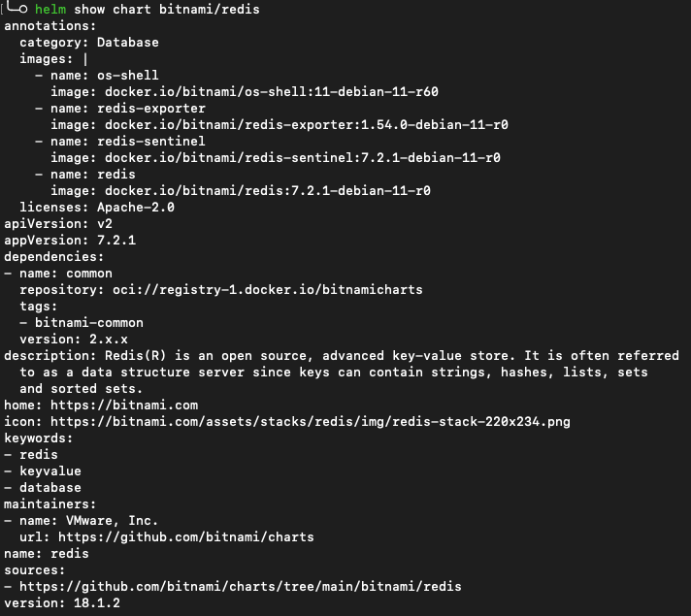Screen dimensions: 691x616
Task: Click the chart version 18.1.2
Action: coord(97,602)
